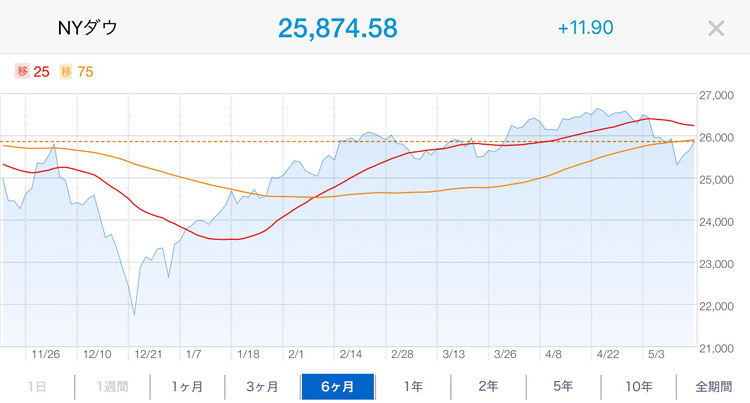Toggle the orange 75-day moving average indicator
The height and width of the screenshot is (403, 750).
(x=77, y=72)
